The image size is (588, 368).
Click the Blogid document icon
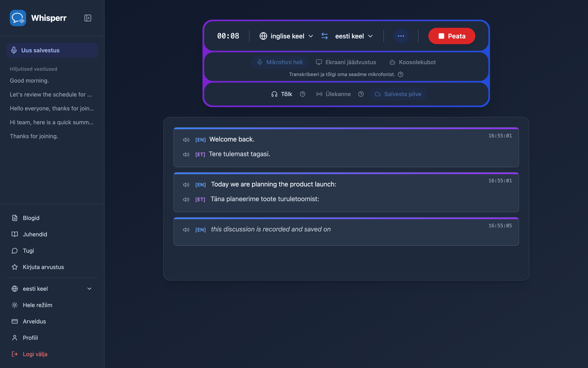coord(15,218)
